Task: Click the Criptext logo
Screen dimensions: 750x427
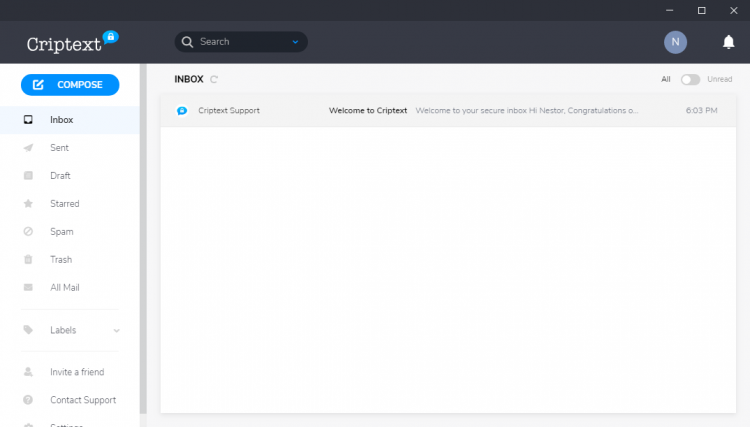Action: point(72,43)
